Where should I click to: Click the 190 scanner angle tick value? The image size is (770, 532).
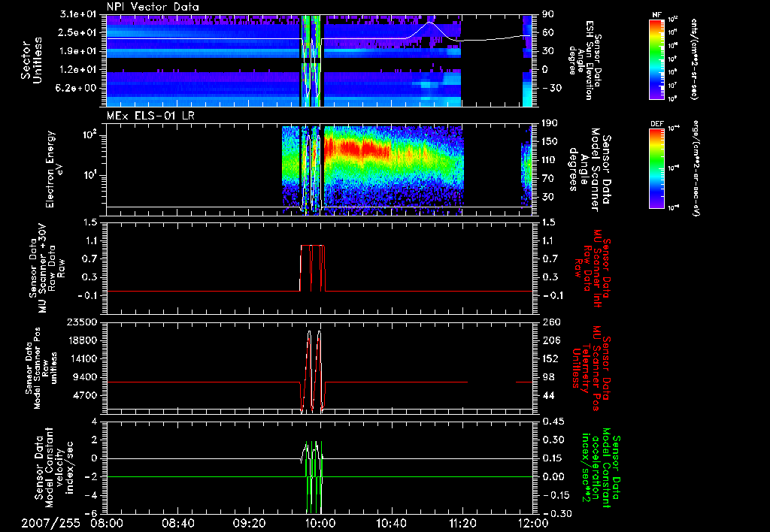[550, 123]
